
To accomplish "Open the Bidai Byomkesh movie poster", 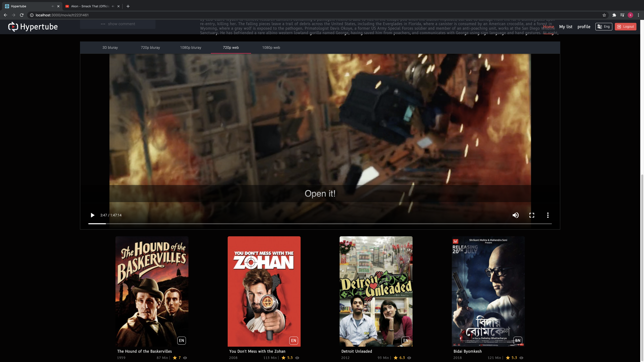I will 488,291.
